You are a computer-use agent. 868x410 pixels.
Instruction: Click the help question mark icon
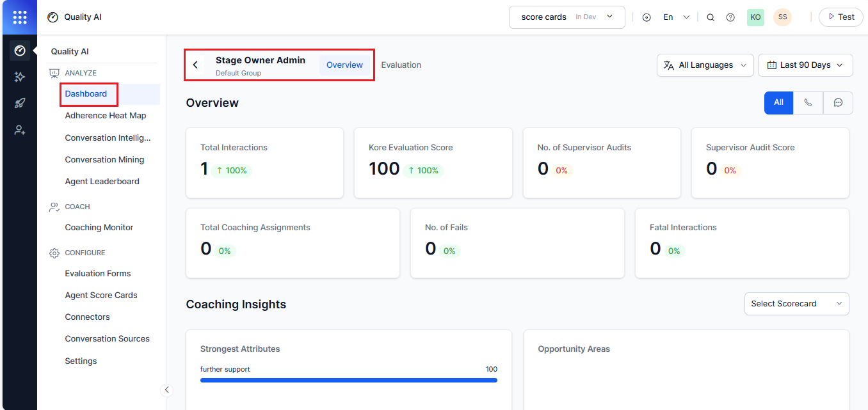[x=730, y=17]
